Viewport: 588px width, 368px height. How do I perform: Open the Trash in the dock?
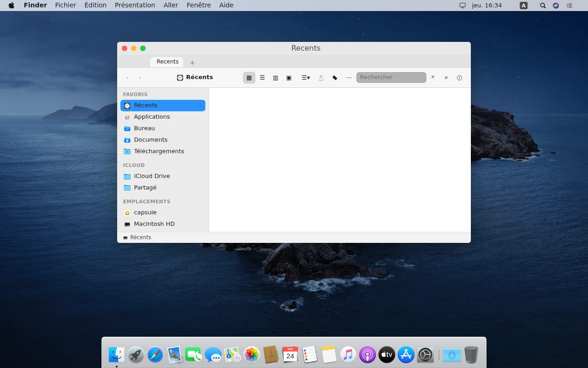tap(471, 355)
